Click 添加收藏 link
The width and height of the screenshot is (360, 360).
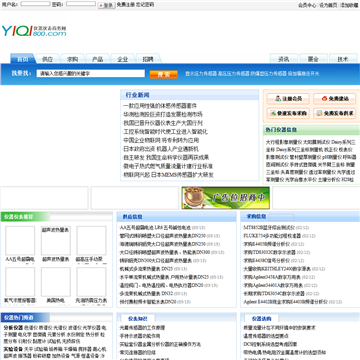tap(349, 5)
